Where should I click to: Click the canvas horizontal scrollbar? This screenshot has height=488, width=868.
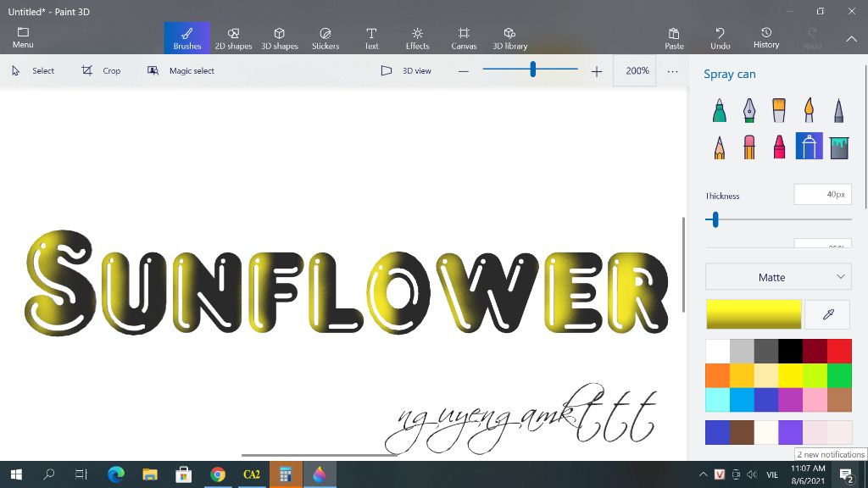coord(320,455)
